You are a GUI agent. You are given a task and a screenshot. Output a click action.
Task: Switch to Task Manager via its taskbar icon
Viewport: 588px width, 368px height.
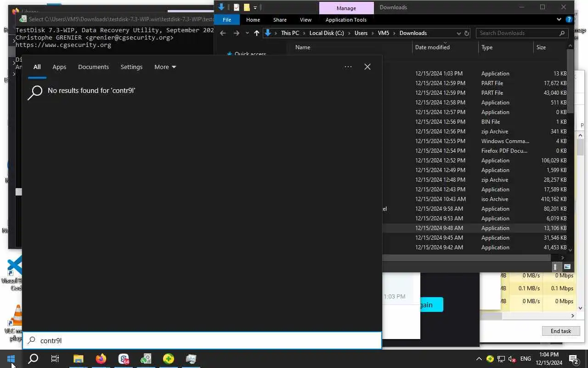191,359
